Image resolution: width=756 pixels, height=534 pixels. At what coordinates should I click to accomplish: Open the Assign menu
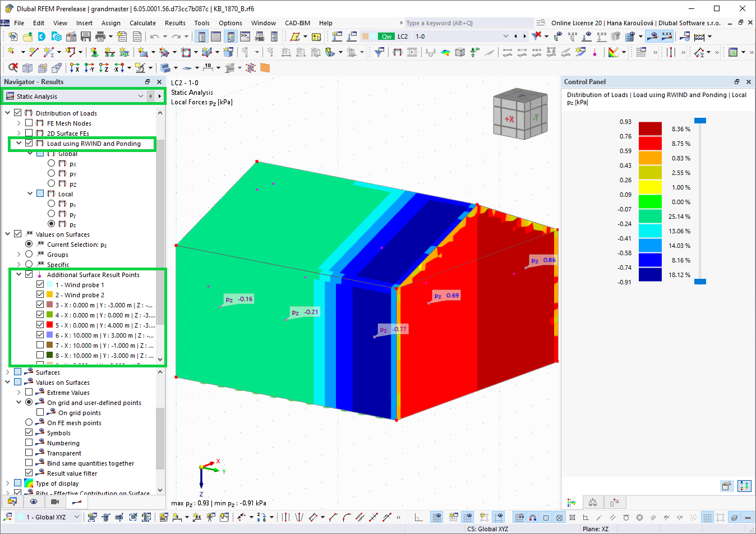click(x=110, y=23)
